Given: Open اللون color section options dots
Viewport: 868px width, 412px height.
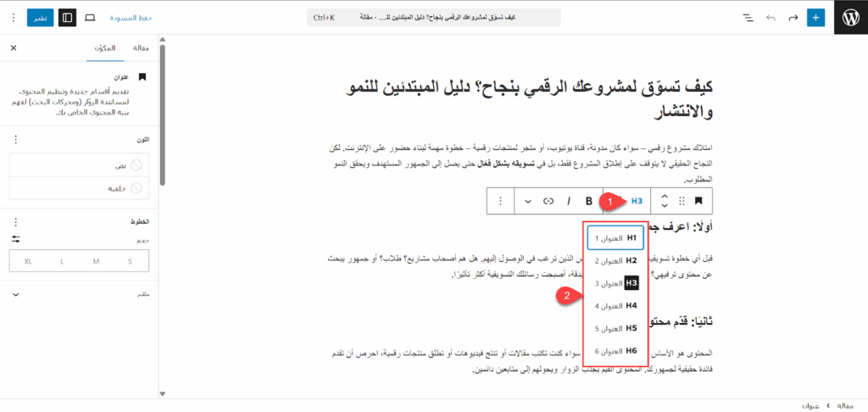Looking at the screenshot, I should pos(15,140).
